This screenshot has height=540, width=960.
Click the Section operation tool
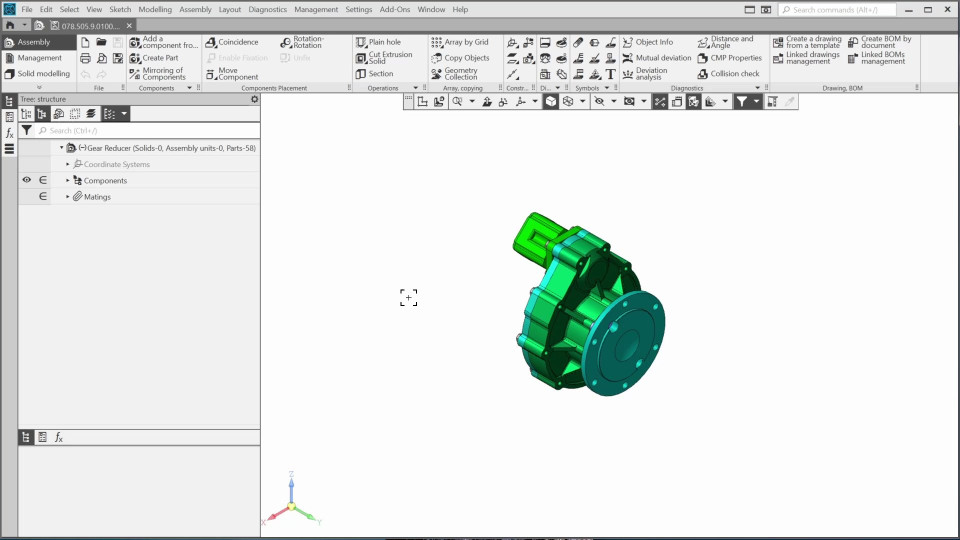pyautogui.click(x=375, y=73)
